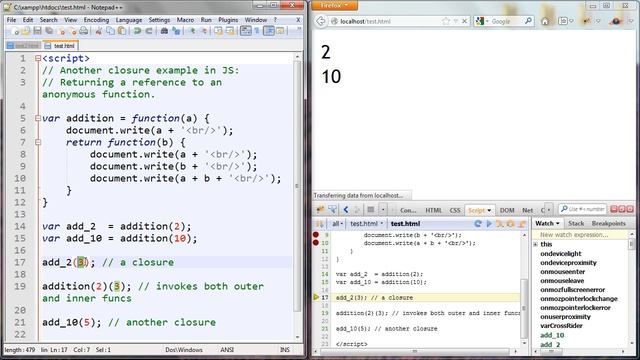This screenshot has height=360, width=640.
Task: Open the Script panel dropdown arrow
Action: [489, 210]
